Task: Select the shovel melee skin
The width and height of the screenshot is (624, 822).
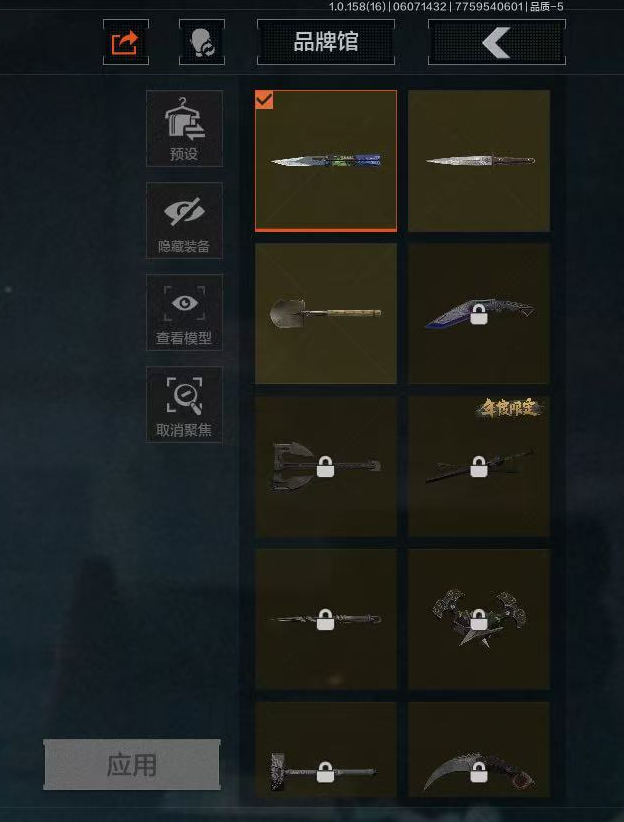Action: [x=326, y=313]
